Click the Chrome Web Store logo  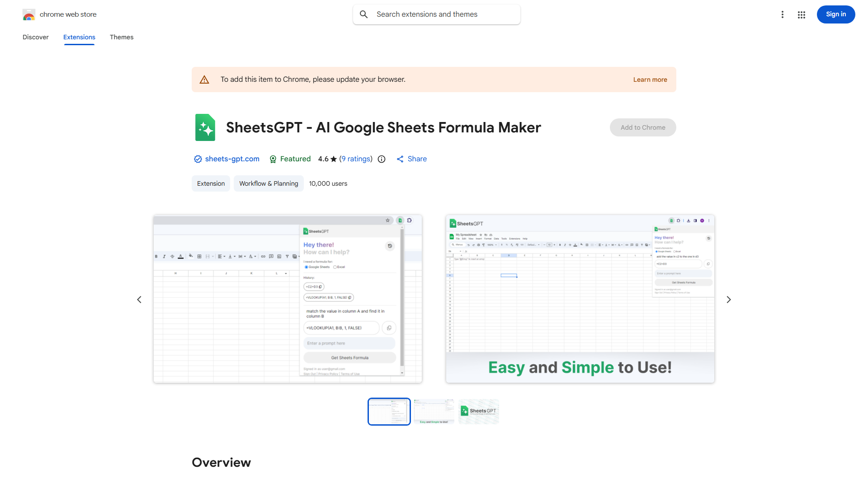29,14
